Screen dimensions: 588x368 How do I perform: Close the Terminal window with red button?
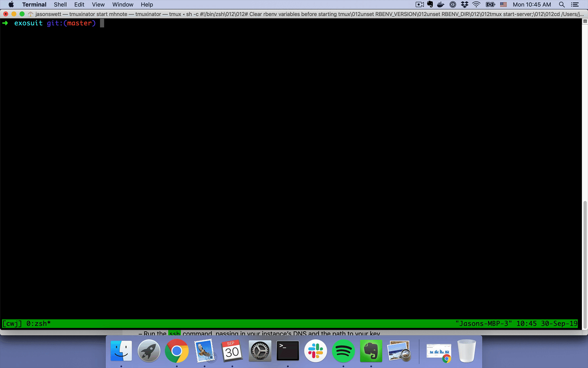6,14
